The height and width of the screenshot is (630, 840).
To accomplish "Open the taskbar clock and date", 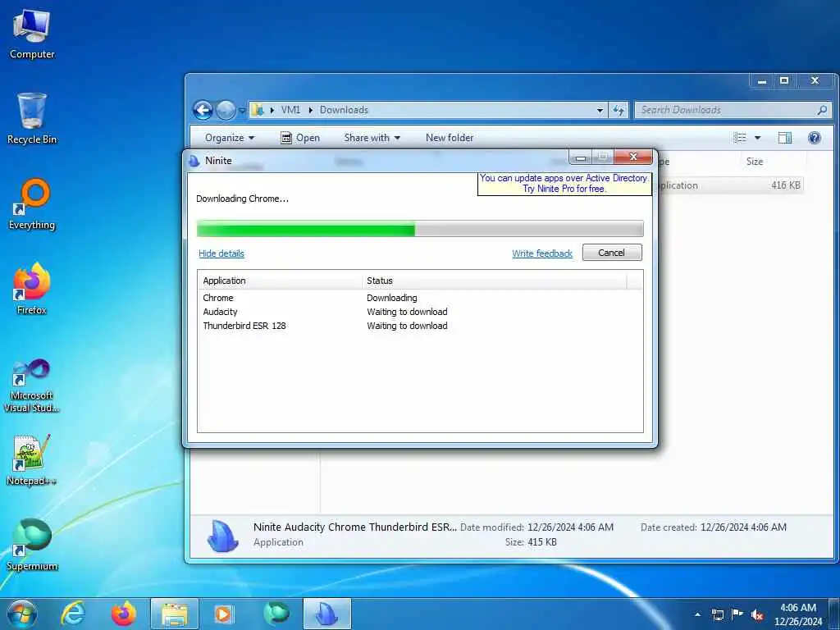I will [798, 614].
